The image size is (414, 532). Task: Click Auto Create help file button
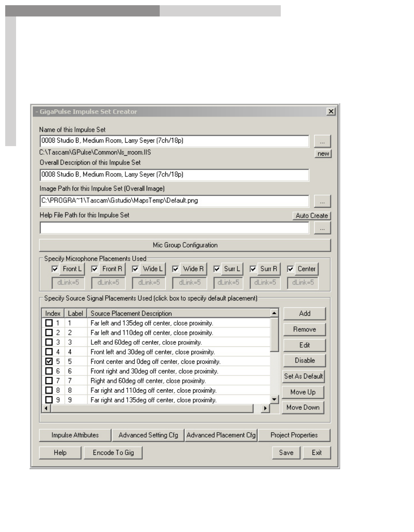click(x=312, y=215)
